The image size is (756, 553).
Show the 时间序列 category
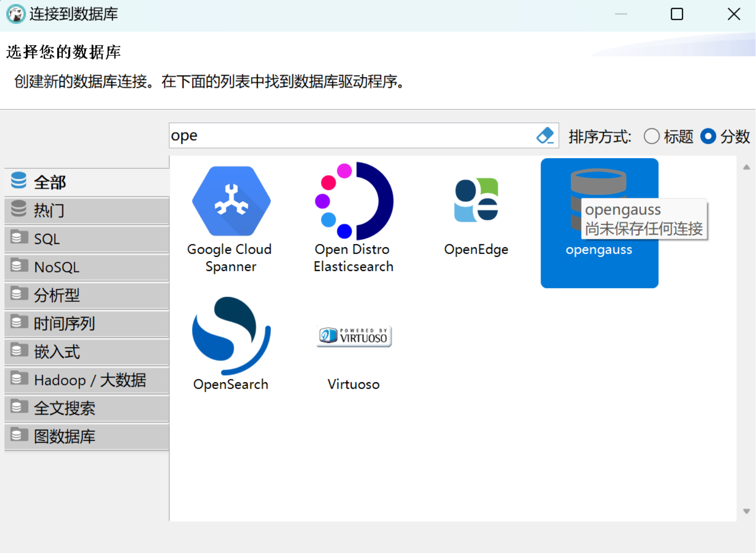[87, 323]
